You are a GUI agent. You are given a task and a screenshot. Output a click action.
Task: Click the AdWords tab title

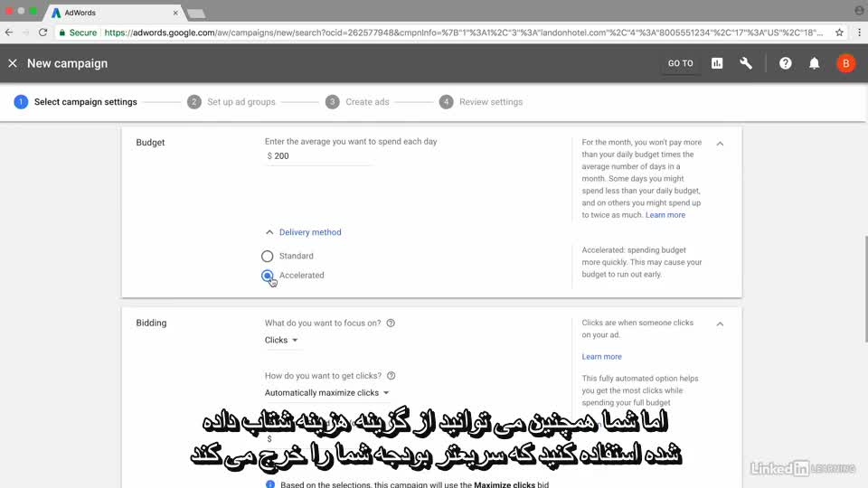(x=80, y=13)
